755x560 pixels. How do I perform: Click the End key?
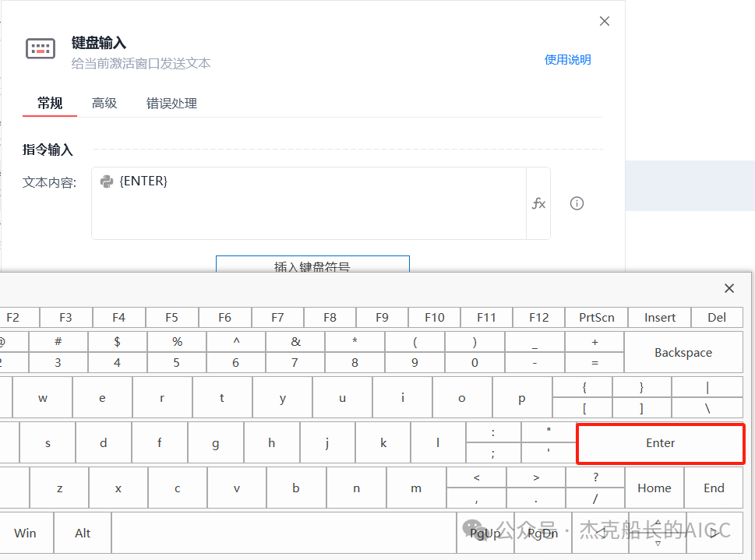pyautogui.click(x=714, y=488)
